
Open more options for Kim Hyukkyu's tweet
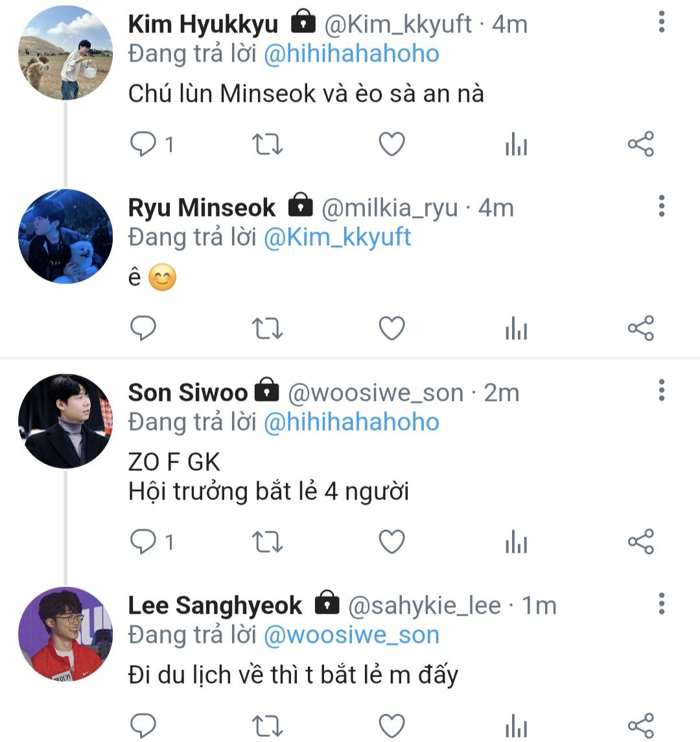coord(661,22)
